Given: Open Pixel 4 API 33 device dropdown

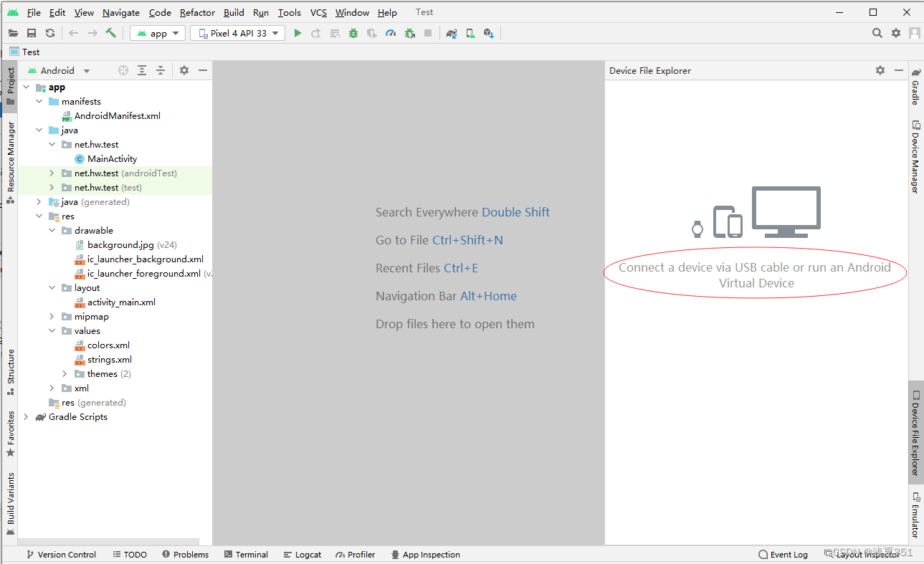Looking at the screenshot, I should (238, 33).
